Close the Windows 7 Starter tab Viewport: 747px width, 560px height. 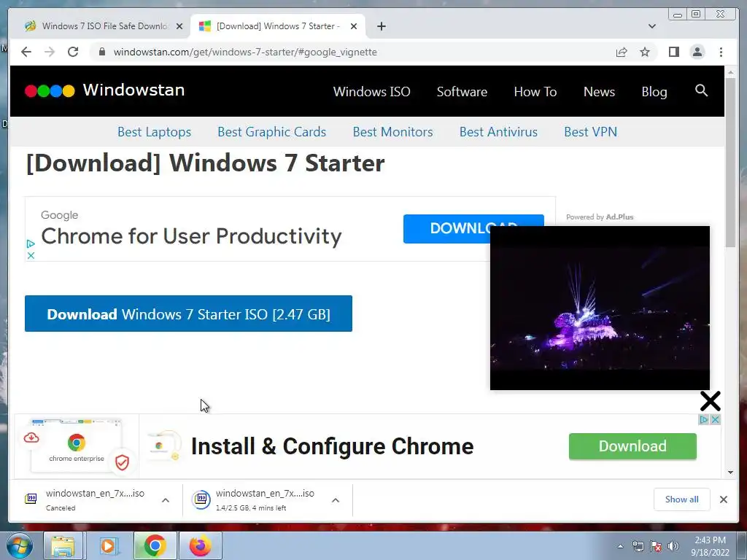(354, 26)
